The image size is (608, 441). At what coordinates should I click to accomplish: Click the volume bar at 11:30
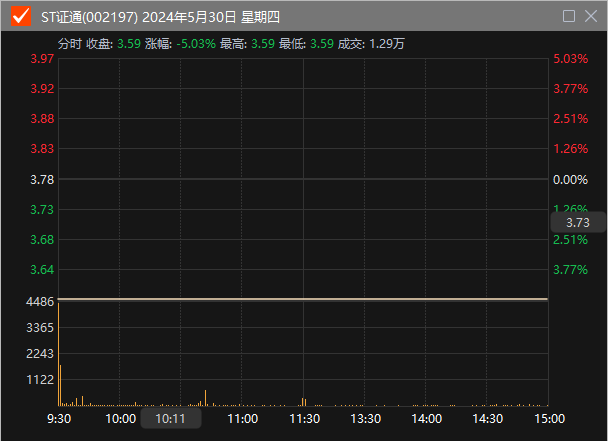303,402
